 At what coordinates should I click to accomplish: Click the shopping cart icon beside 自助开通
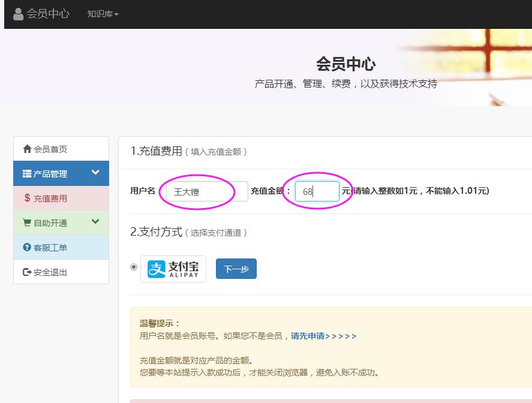(x=27, y=223)
